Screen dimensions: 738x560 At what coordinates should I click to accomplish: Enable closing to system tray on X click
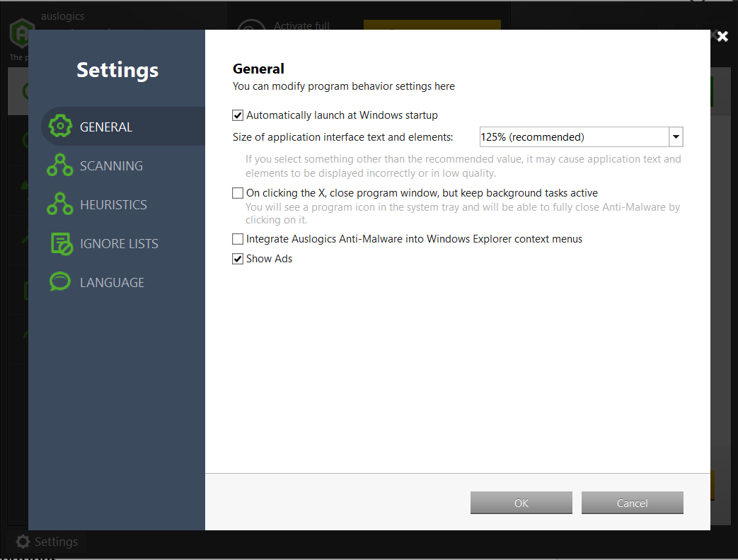click(x=238, y=192)
